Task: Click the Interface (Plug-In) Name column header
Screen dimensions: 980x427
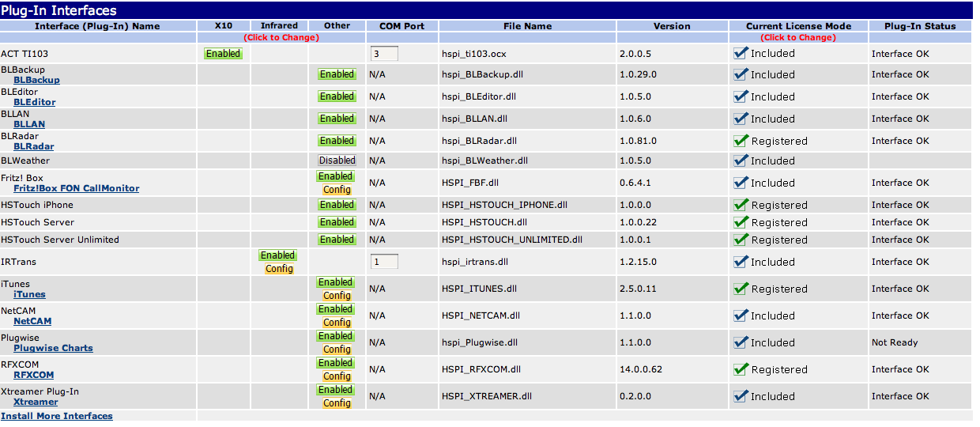Action: pyautogui.click(x=97, y=26)
